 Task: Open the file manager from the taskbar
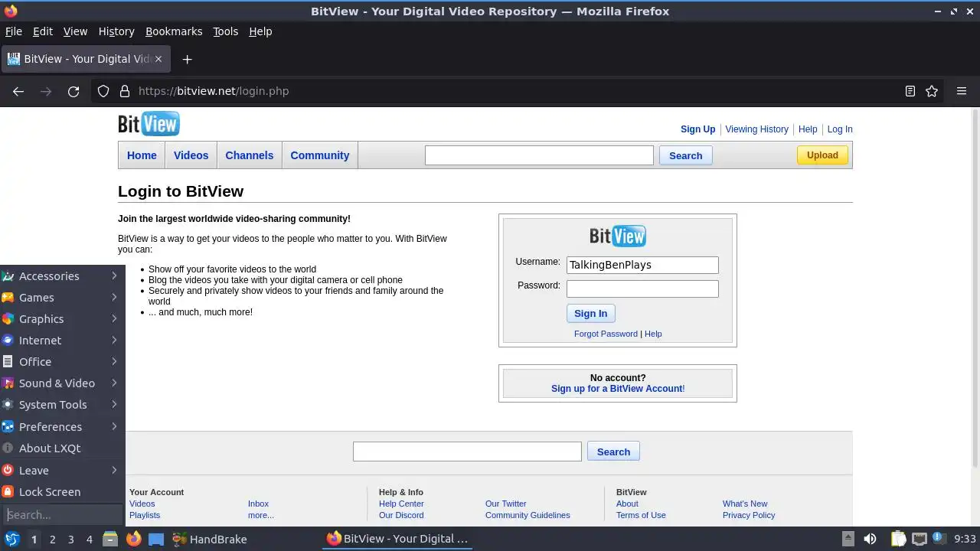click(x=110, y=540)
